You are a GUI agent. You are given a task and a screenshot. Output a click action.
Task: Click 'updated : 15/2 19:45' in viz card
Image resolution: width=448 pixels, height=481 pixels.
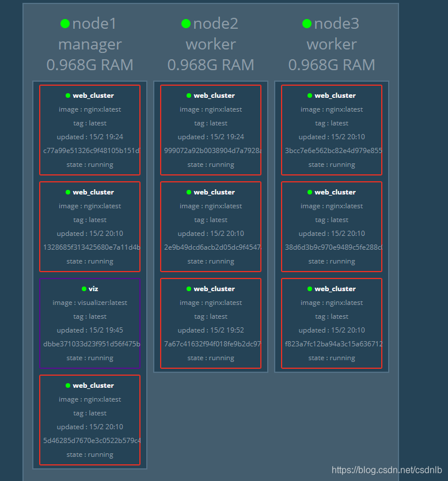click(x=90, y=330)
